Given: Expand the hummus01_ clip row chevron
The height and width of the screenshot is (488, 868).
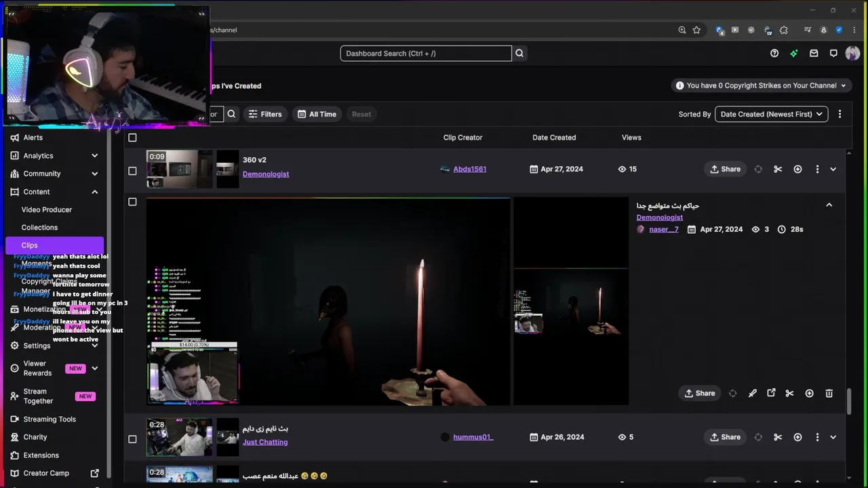Looking at the screenshot, I should click(x=833, y=437).
